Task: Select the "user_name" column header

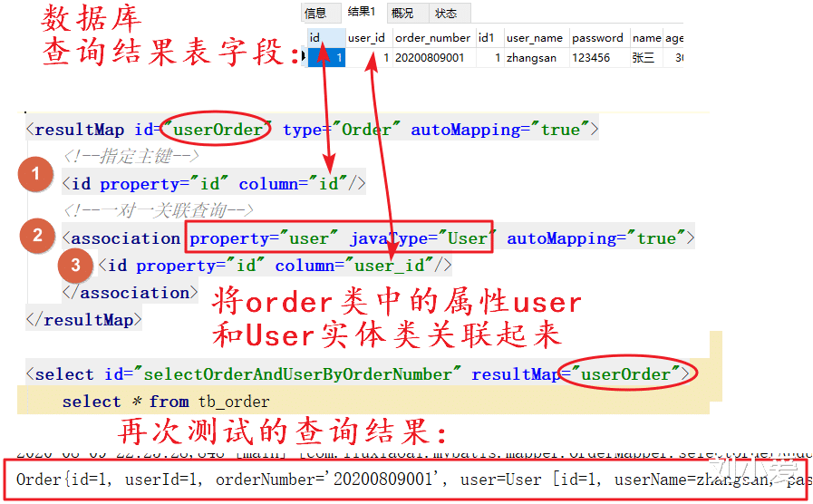Action: [535, 38]
